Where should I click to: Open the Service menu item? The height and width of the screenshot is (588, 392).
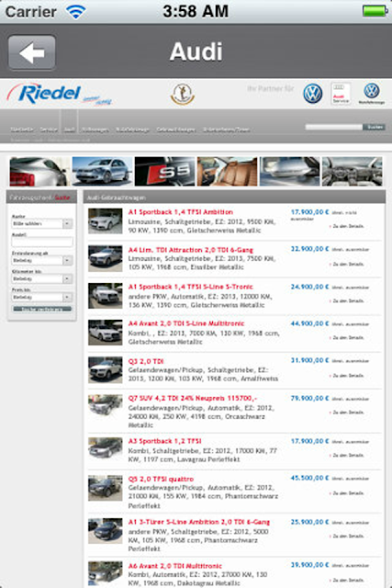pos(49,130)
